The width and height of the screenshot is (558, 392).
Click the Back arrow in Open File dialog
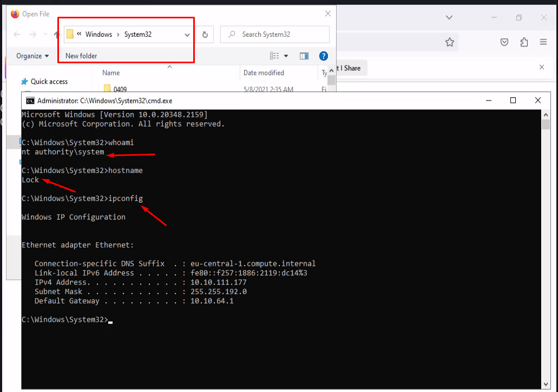tap(17, 35)
